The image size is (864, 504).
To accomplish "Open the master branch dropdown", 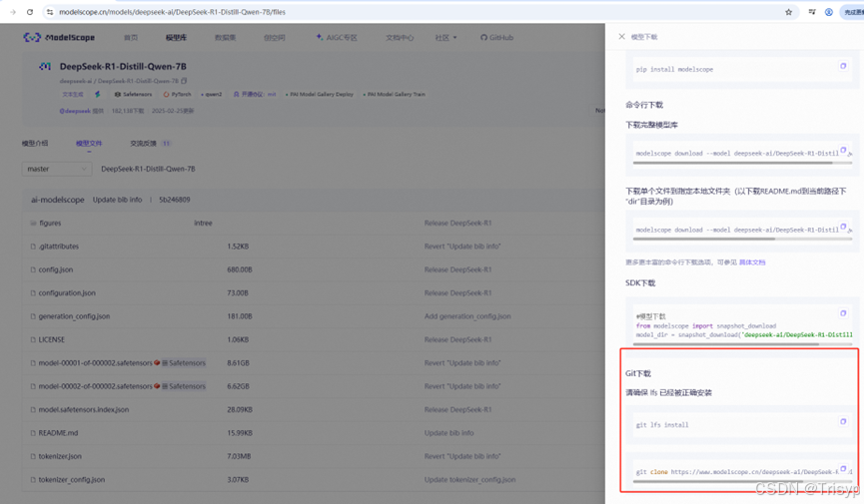I will [56, 169].
